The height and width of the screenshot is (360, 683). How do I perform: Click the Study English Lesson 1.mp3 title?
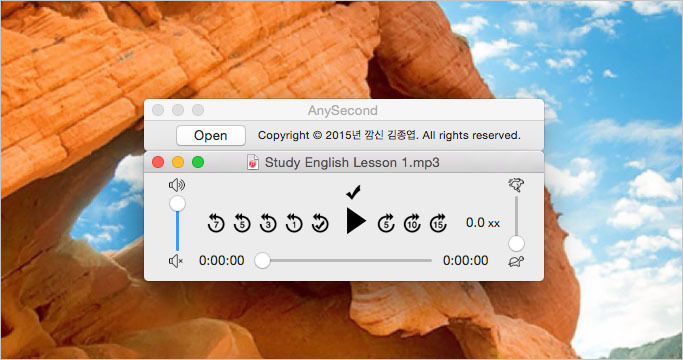point(352,163)
